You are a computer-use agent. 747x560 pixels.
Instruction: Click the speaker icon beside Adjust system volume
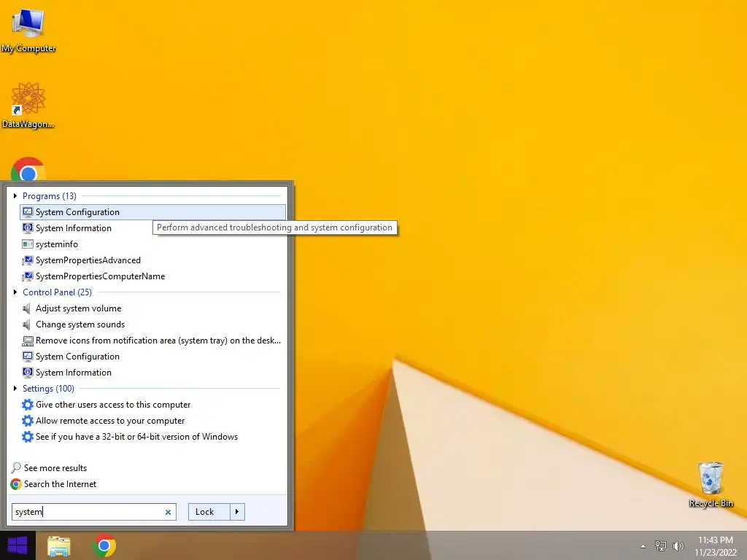pos(27,308)
